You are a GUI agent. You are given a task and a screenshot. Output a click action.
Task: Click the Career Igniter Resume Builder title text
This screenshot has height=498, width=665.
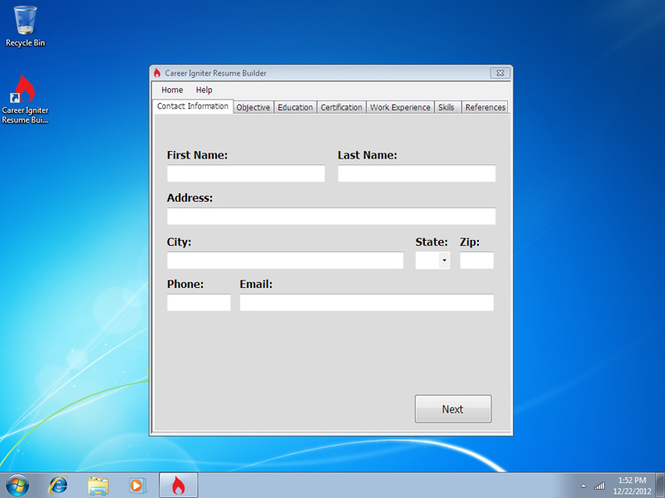tap(215, 73)
